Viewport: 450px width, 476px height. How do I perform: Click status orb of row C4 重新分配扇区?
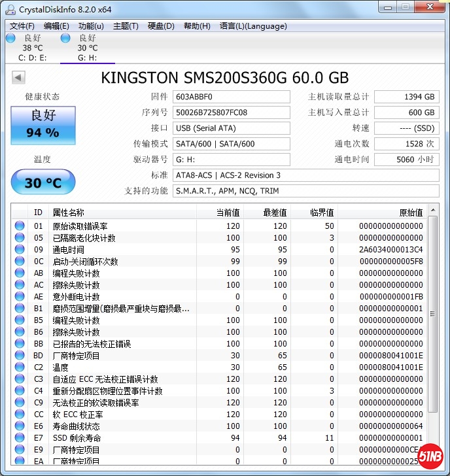tap(20, 391)
